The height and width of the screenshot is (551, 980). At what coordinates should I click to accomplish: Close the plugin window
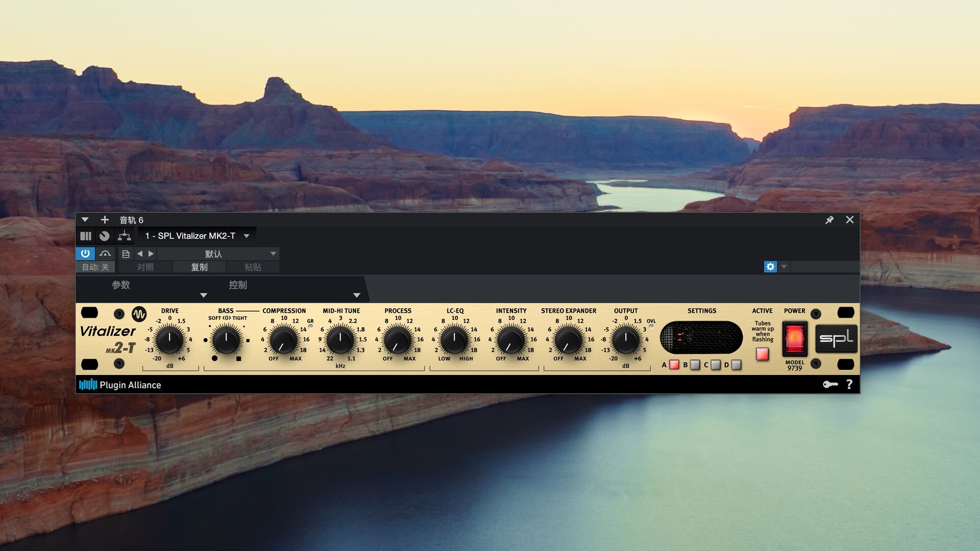tap(850, 220)
